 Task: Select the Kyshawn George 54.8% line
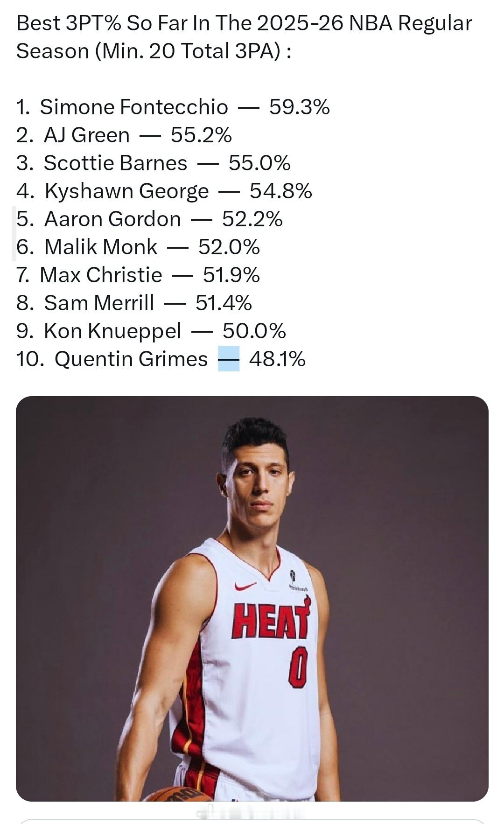coord(164,191)
